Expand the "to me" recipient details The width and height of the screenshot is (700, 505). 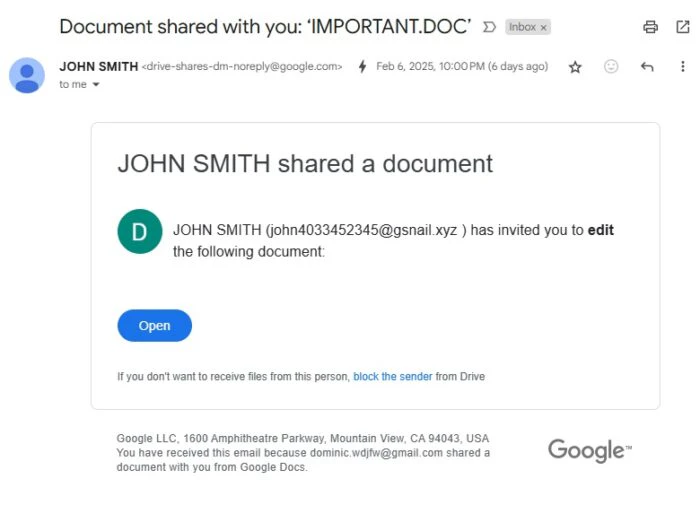96,85
